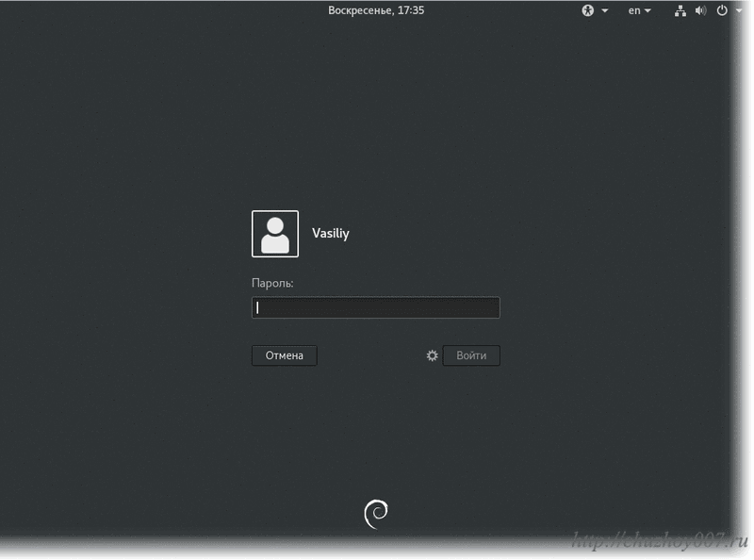
Task: Click the Пароль: label
Action: coord(272,283)
